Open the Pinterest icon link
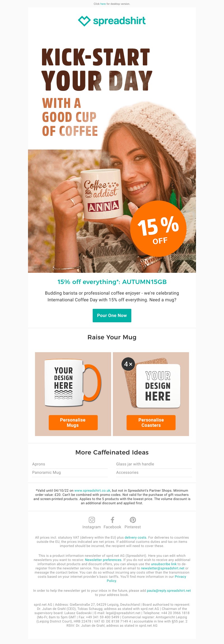The width and height of the screenshot is (224, 644). coord(133,520)
